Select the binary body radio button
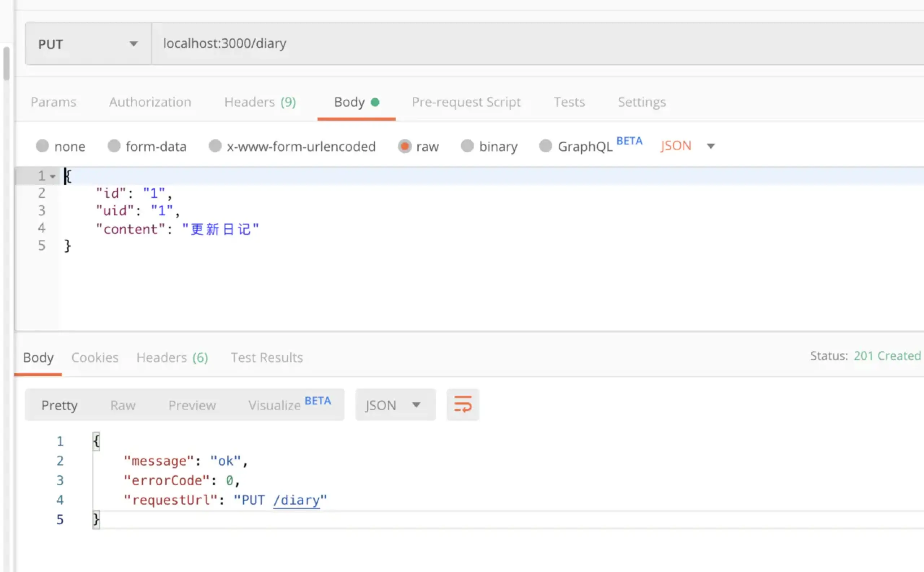 467,146
